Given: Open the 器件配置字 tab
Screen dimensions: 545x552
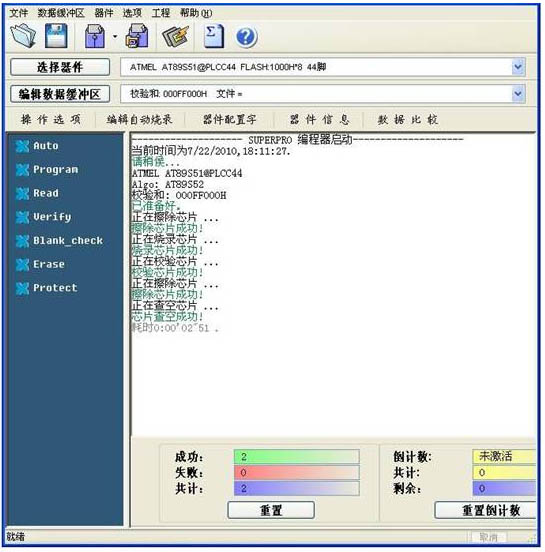Looking at the screenshot, I should [230, 120].
